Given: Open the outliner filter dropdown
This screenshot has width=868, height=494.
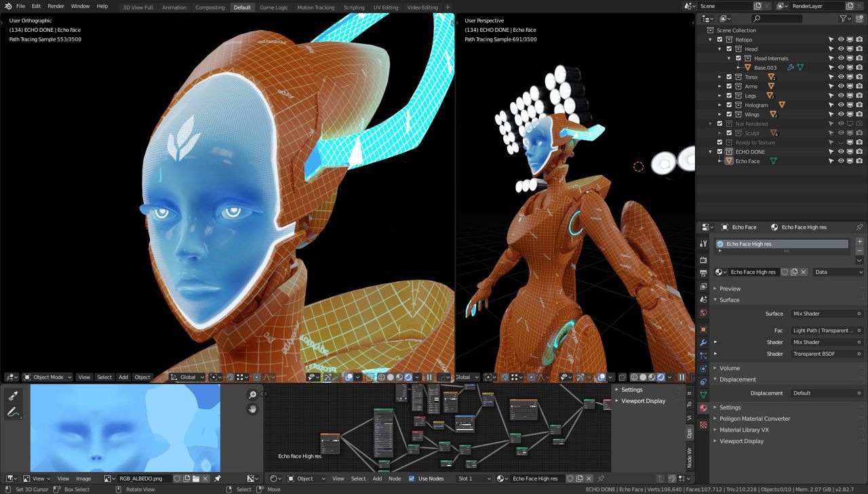Looking at the screenshot, I should click(846, 19).
